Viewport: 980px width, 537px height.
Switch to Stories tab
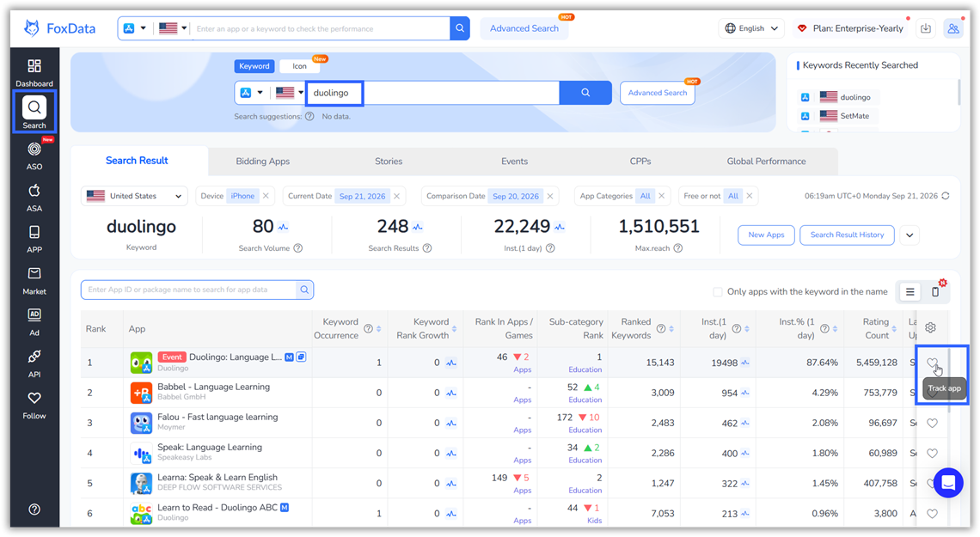(x=389, y=162)
